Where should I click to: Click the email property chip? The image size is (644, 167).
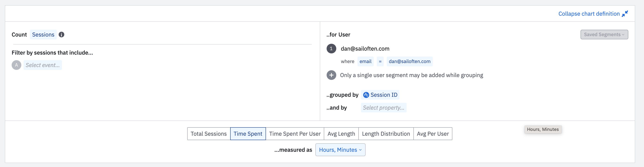(365, 61)
